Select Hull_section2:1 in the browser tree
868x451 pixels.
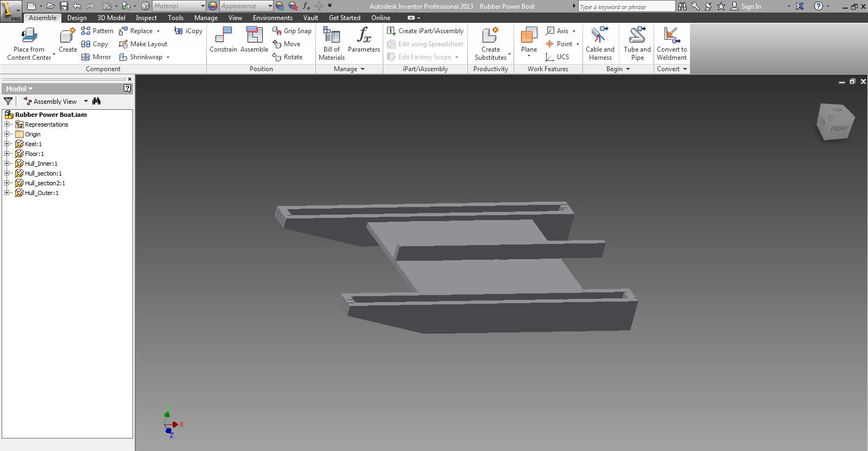click(45, 183)
